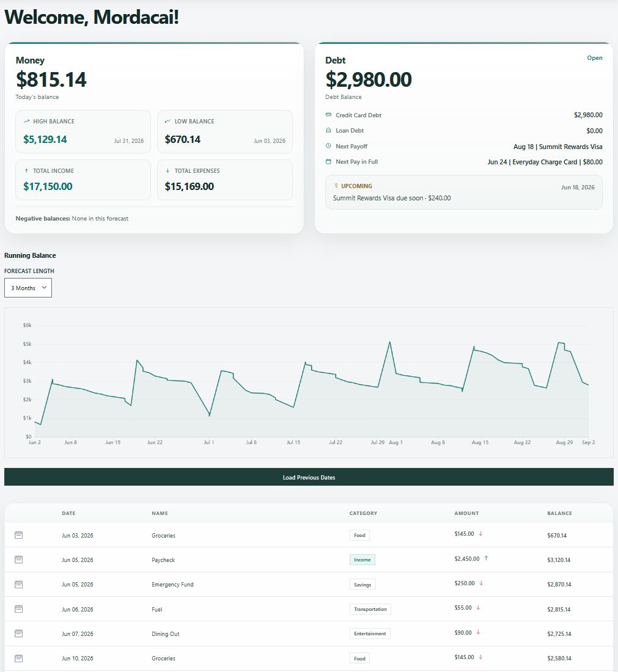Click up arrow beside Paycheck $2,450.00 amount

click(486, 558)
